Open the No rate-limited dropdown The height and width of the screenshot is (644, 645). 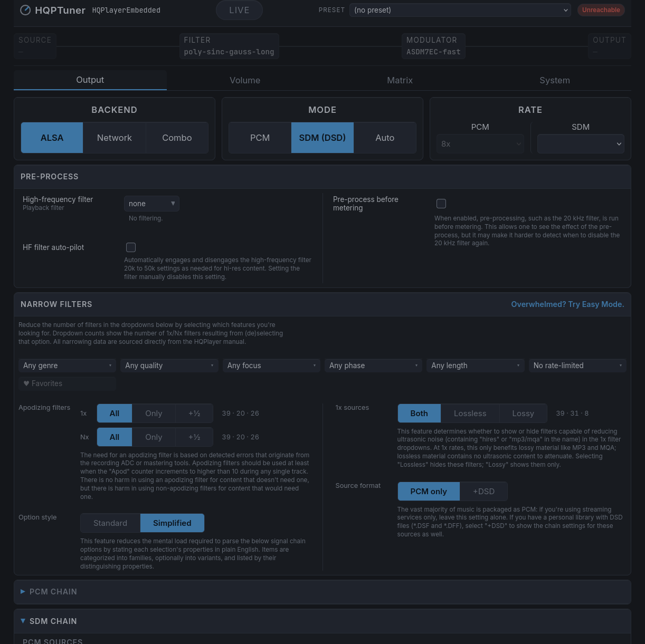pos(577,366)
